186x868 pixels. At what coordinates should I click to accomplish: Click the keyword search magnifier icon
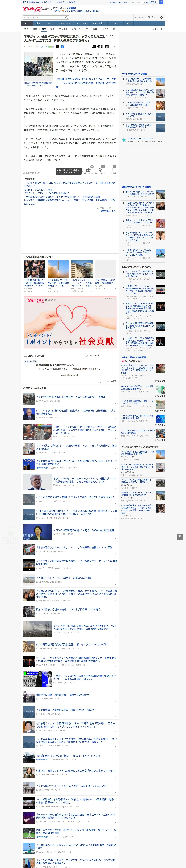pyautogui.click(x=66, y=18)
